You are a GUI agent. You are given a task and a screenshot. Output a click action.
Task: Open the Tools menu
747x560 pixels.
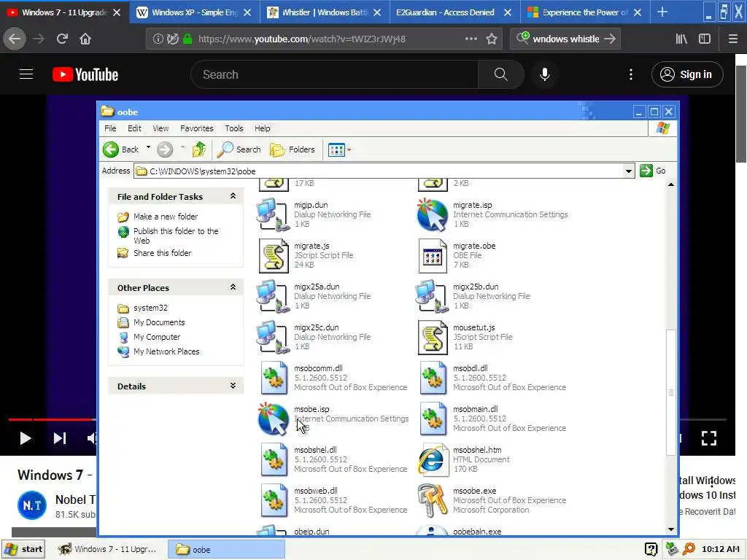coord(234,128)
